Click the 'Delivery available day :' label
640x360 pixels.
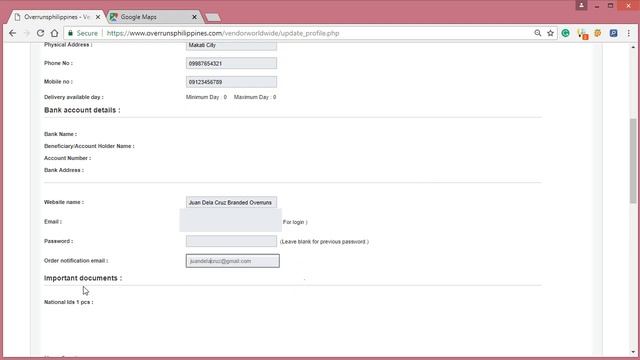pos(74,97)
